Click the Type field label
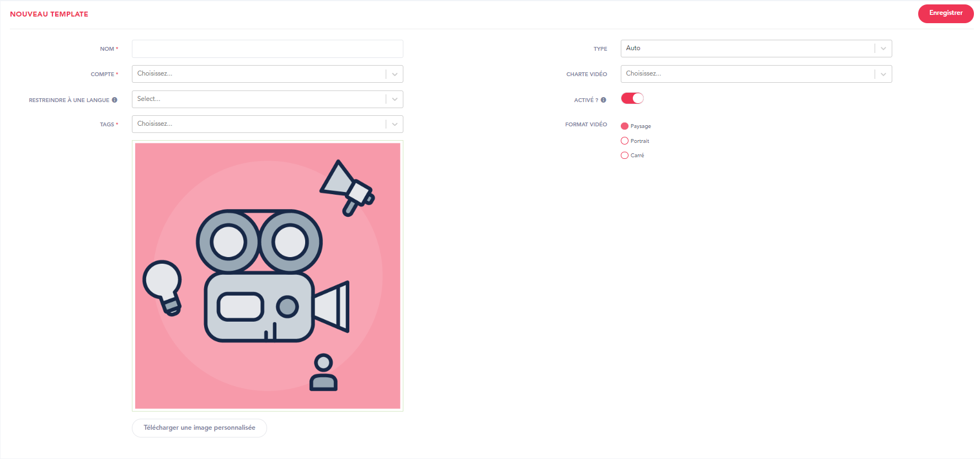The width and height of the screenshot is (980, 459). (x=600, y=49)
